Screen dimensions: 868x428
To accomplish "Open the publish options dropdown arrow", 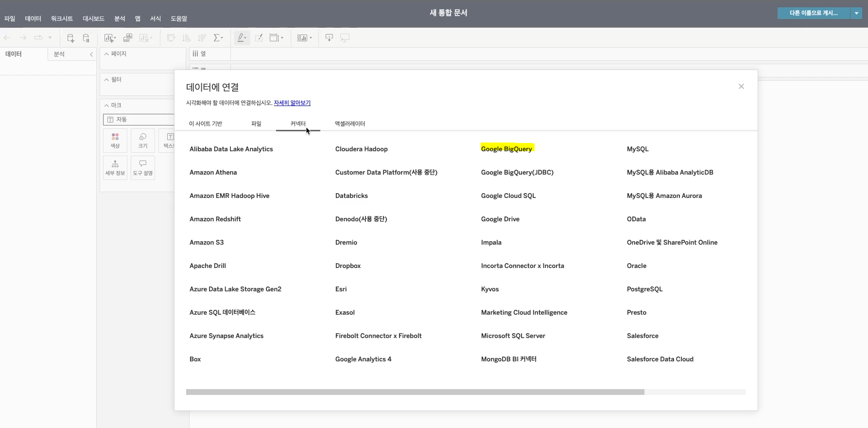I will (856, 13).
